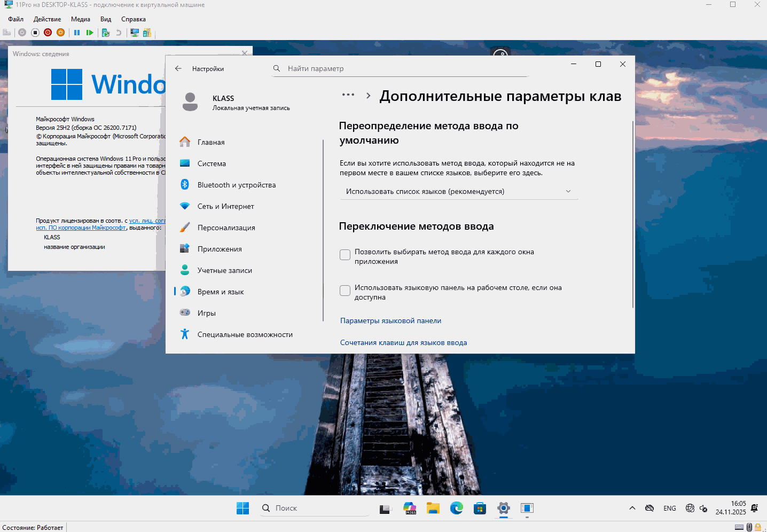Pause the virtual machine with the blue pause icon

pos(77,33)
